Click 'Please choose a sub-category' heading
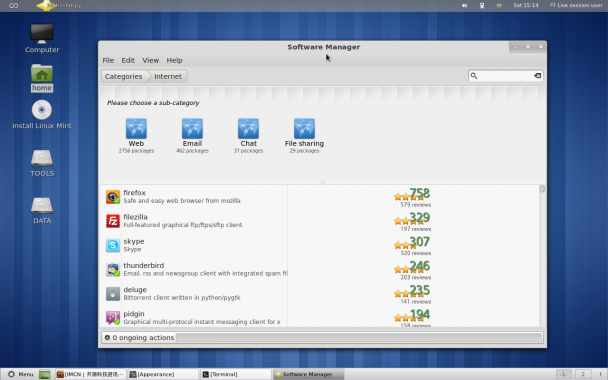The height and width of the screenshot is (380, 608). pyautogui.click(x=153, y=103)
